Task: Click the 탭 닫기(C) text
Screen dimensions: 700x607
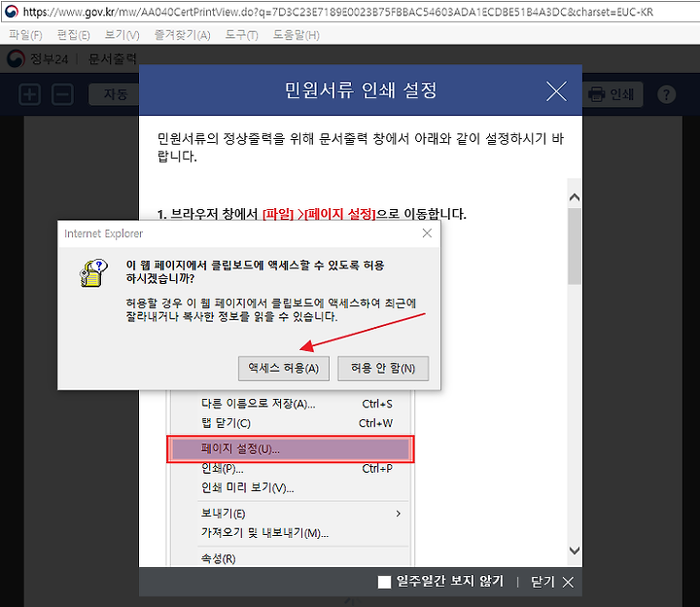Action: [226, 423]
